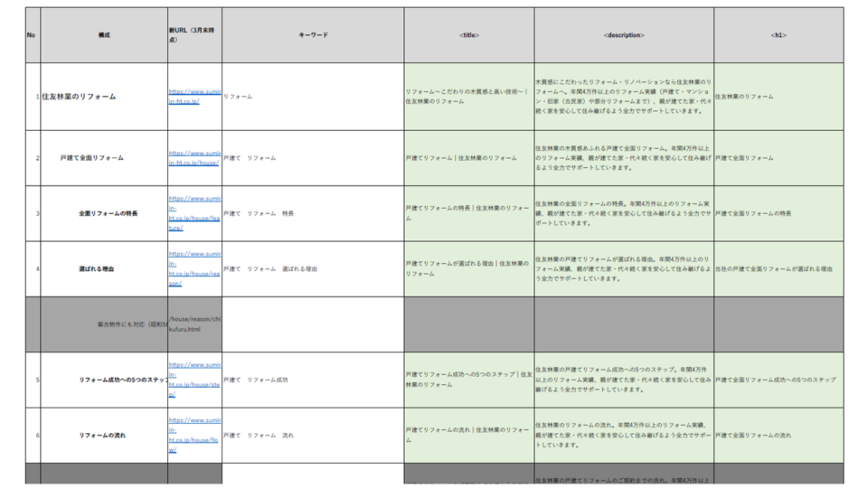Select the keyword cell containing only "リフォーム"

314,97
